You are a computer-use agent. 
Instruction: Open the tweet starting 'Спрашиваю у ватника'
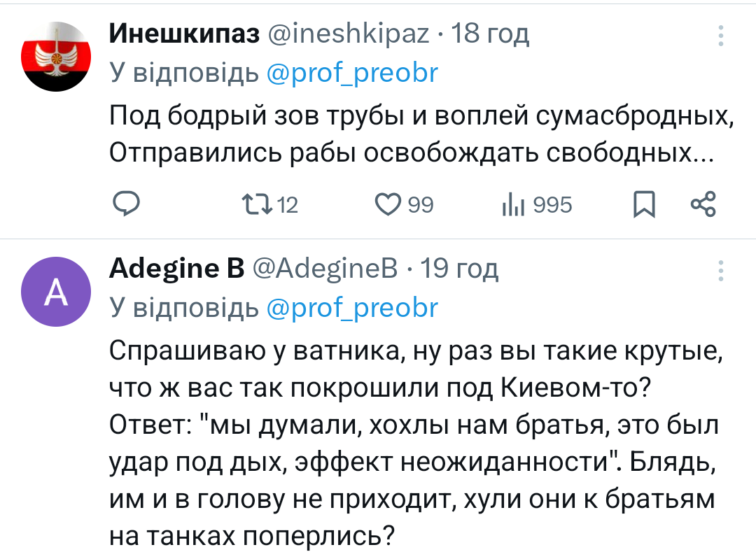point(413,441)
